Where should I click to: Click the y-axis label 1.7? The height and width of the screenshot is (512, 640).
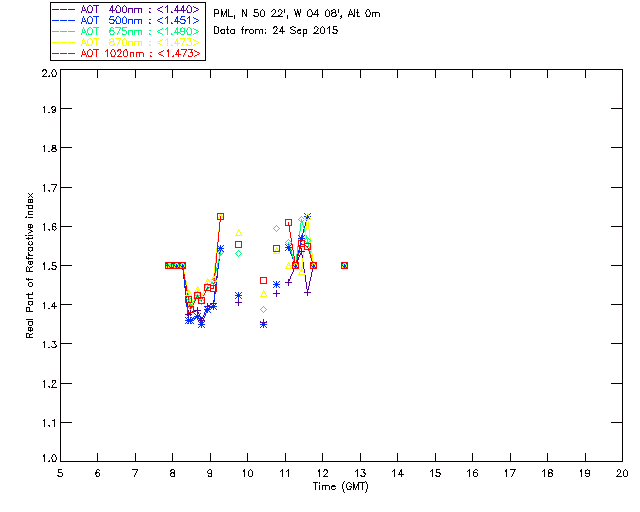(49, 188)
